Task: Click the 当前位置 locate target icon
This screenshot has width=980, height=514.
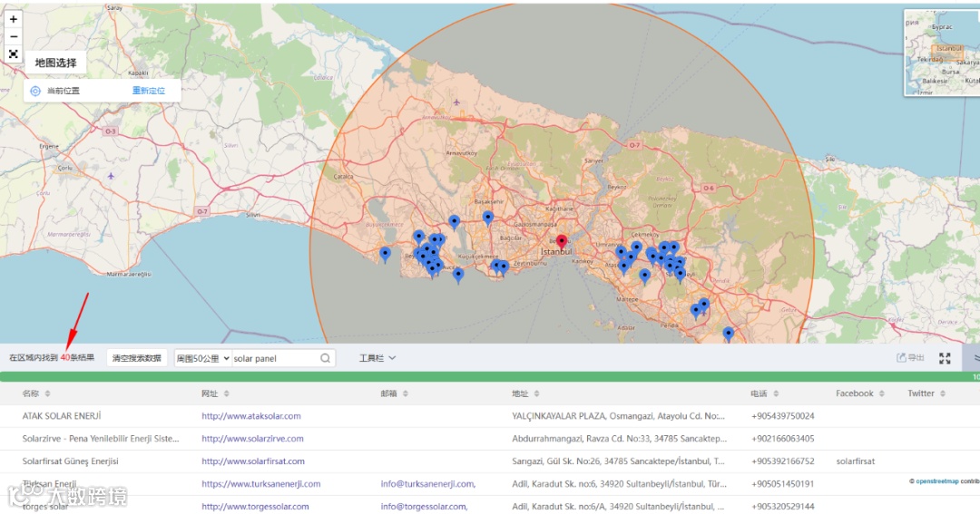Action: tap(35, 92)
